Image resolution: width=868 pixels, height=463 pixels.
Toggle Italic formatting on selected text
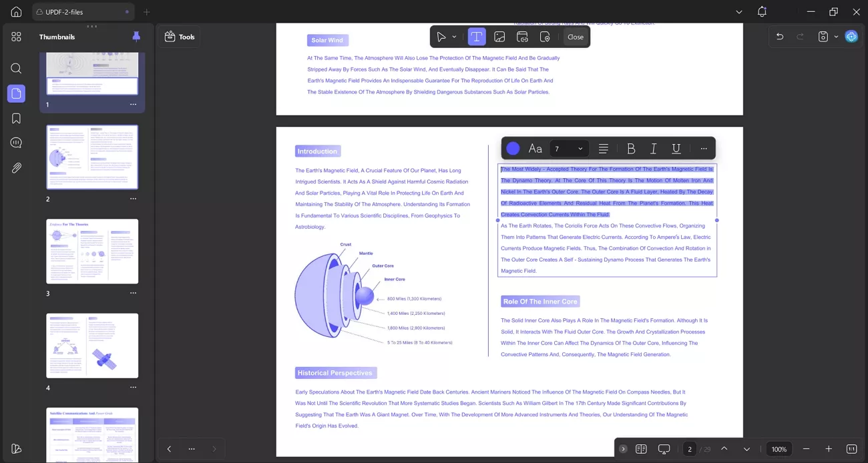654,148
